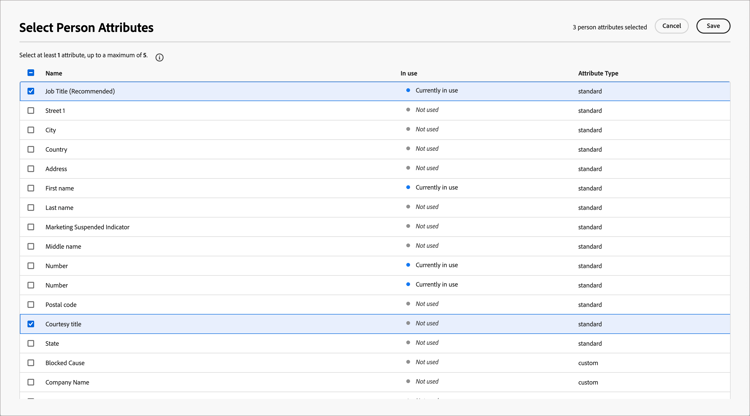The image size is (750, 416).
Task: Check the First name checkbox
Action: 31,188
